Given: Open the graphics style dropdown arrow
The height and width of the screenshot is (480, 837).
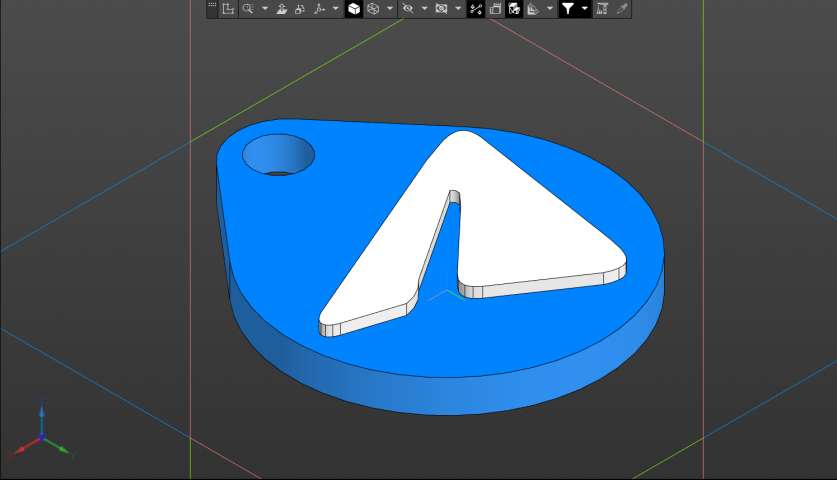Looking at the screenshot, I should [390, 9].
